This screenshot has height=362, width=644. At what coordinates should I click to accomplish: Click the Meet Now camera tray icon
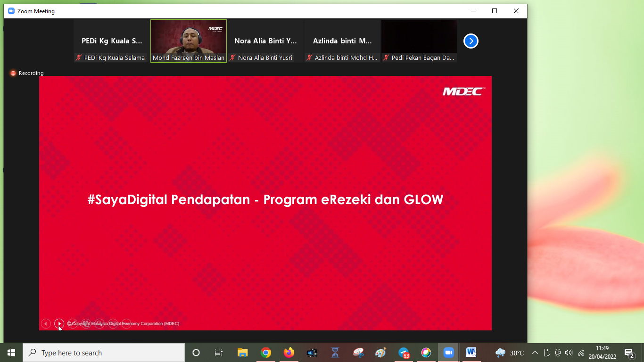pos(558,353)
